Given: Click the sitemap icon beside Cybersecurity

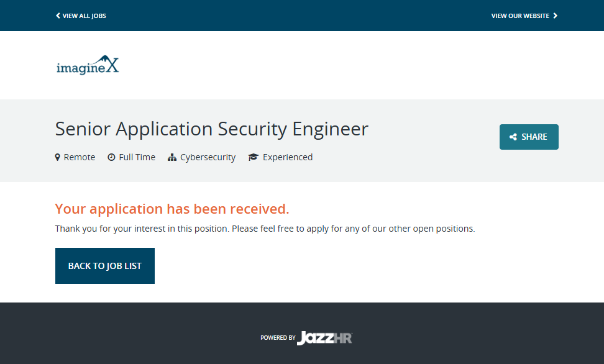Looking at the screenshot, I should pyautogui.click(x=172, y=157).
